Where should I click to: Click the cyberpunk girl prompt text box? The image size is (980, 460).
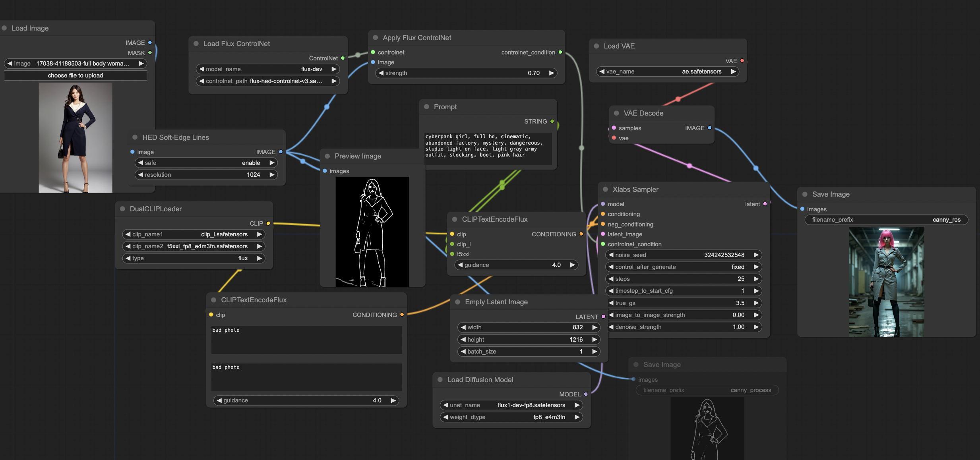(x=488, y=148)
